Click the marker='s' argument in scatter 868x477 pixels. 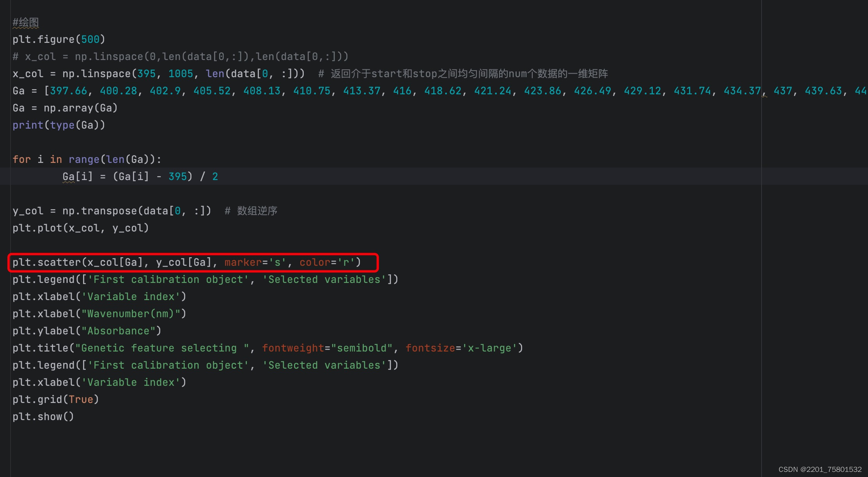pos(255,262)
